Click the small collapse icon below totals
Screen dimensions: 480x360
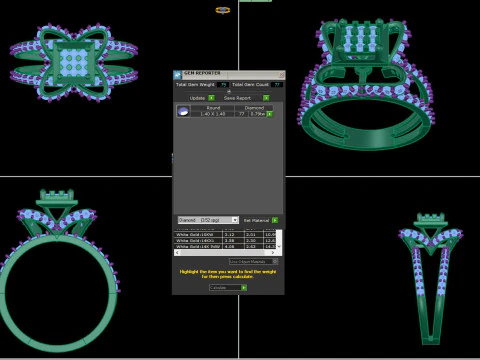coord(229,91)
